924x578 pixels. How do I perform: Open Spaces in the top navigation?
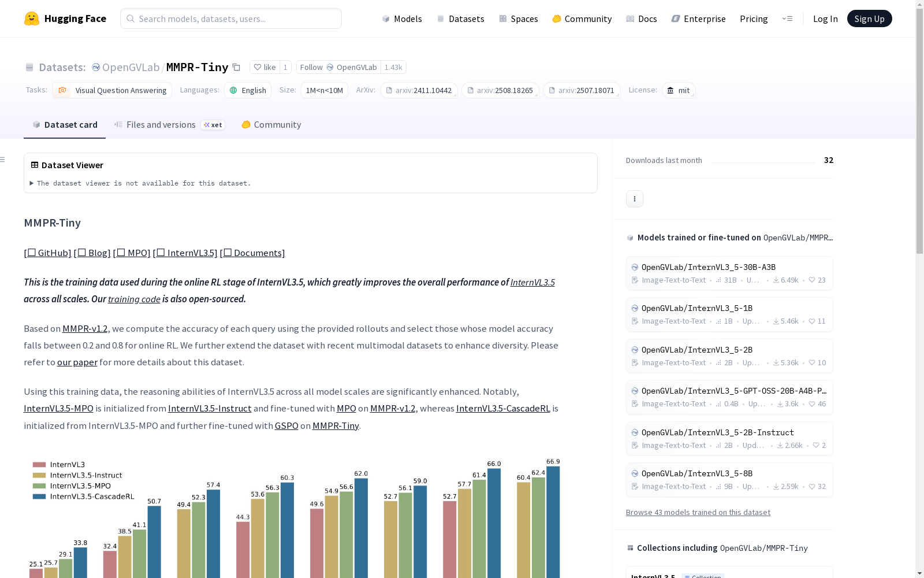[x=519, y=18]
